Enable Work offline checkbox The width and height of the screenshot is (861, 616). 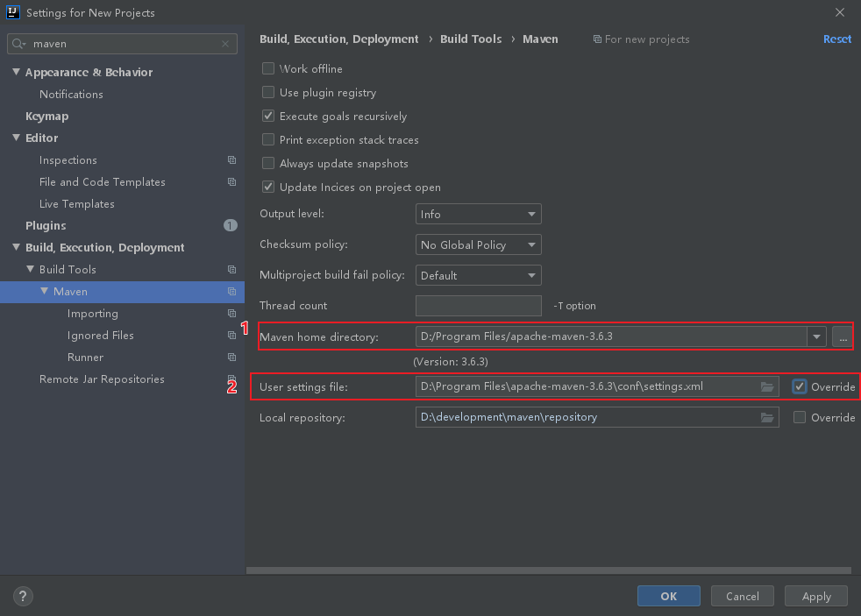click(x=268, y=68)
